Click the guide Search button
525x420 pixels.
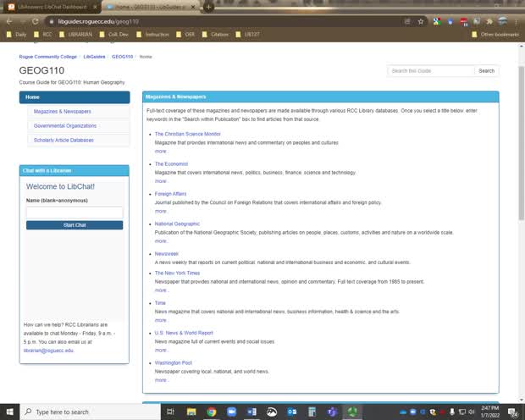(487, 71)
